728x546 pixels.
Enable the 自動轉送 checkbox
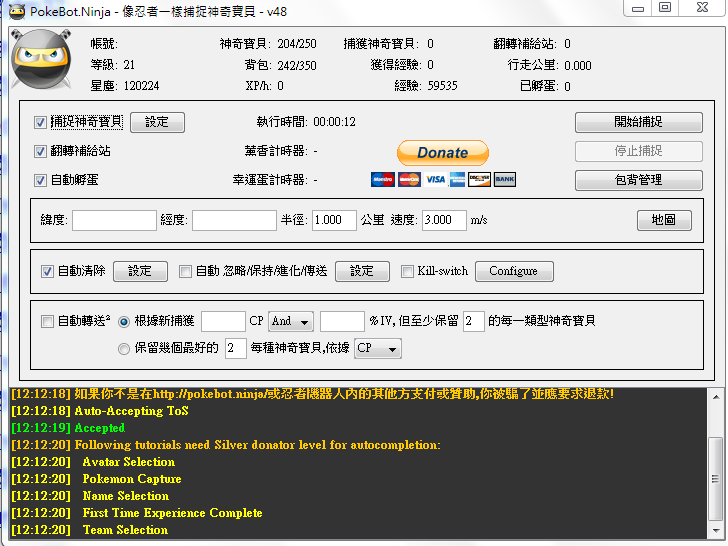(47, 321)
